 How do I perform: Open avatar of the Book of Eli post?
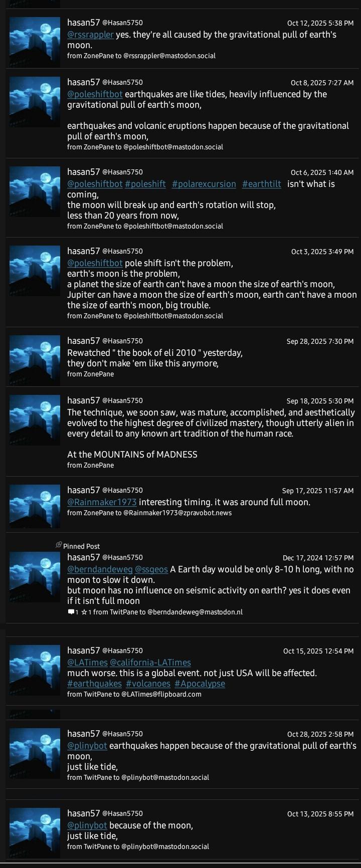point(35,355)
